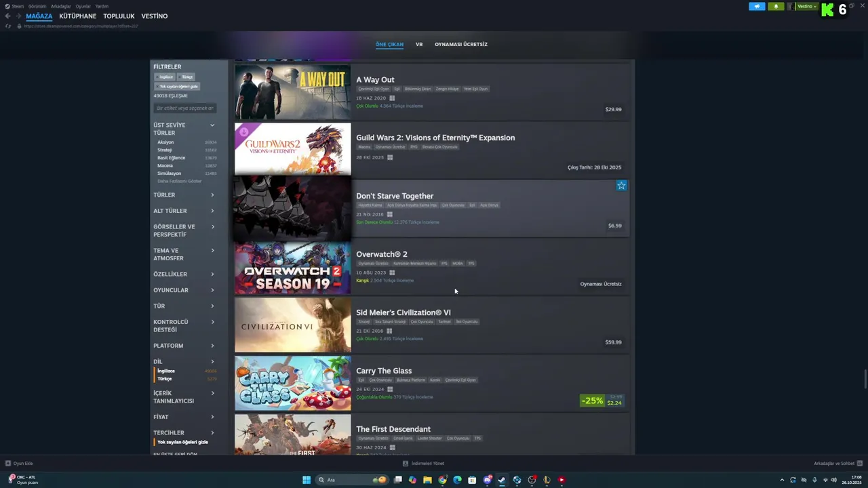Open Arkadaşlar ve Sohbet panel
868x488 pixels.
pyautogui.click(x=837, y=464)
